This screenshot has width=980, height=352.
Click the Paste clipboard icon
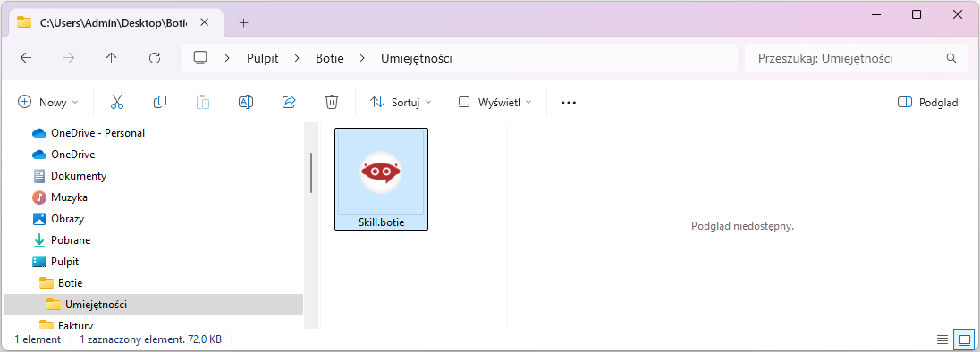click(202, 103)
